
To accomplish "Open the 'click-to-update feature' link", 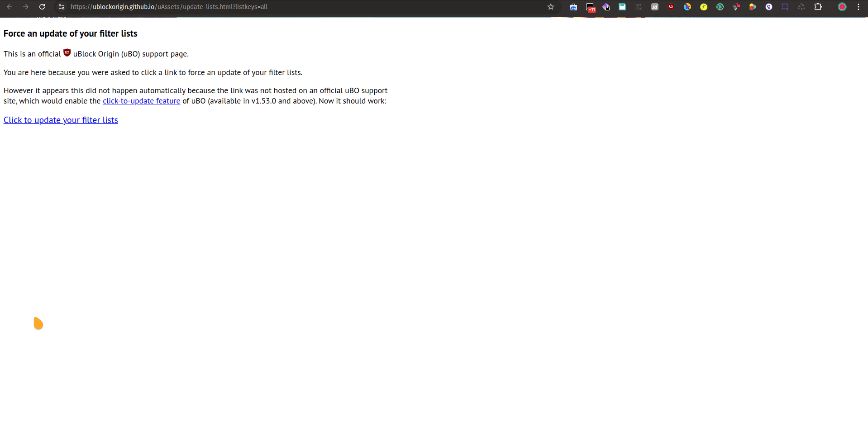I will click(141, 101).
